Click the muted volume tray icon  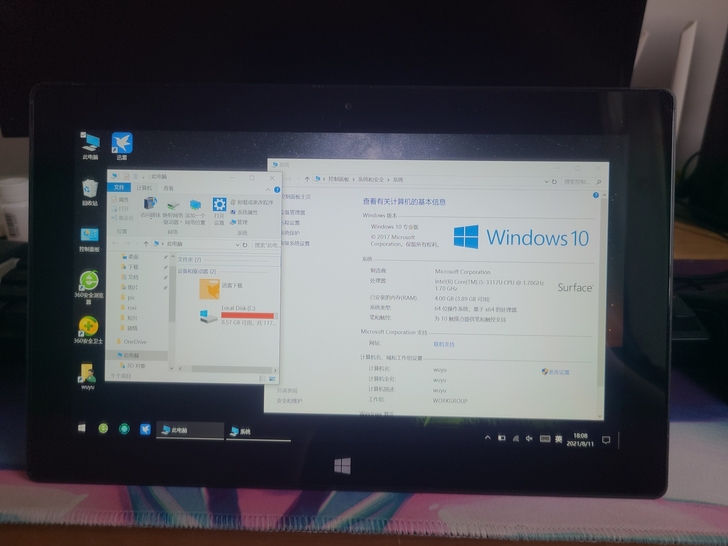pos(529,438)
